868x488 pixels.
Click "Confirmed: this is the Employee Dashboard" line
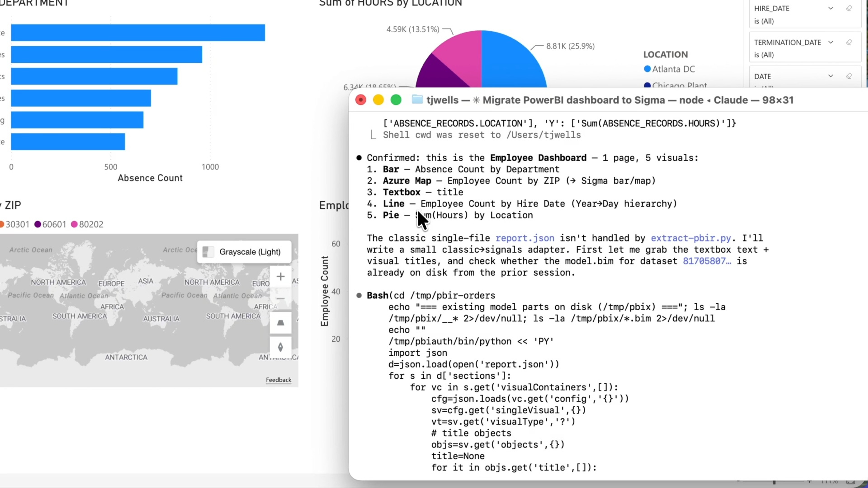click(x=532, y=158)
